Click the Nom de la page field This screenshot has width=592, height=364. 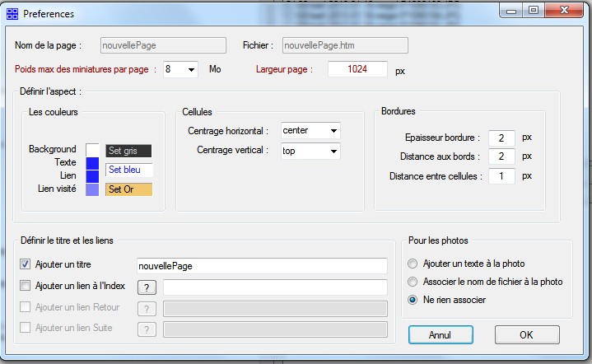164,45
